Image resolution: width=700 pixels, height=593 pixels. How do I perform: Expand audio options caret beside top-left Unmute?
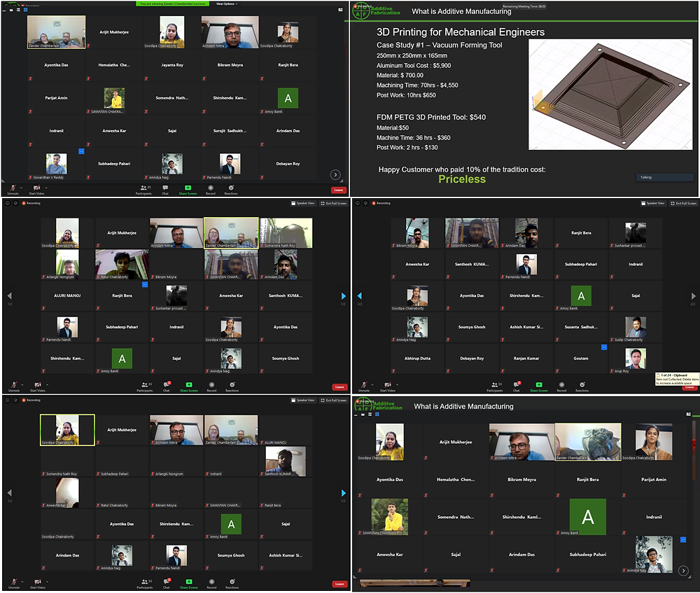tap(22, 188)
